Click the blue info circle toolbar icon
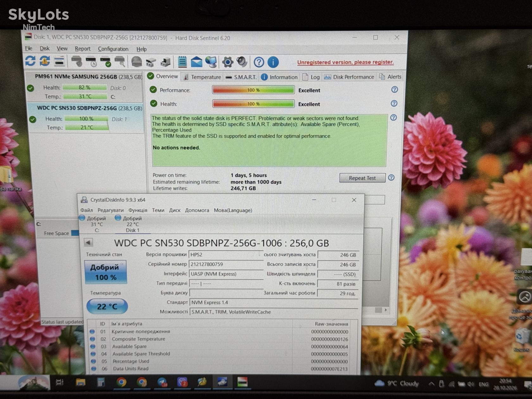The width and height of the screenshot is (532, 399). click(273, 62)
